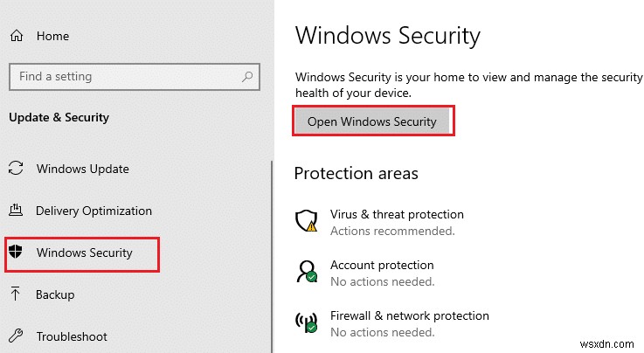Go to the Windows Update section
644x353 pixels.
pyautogui.click(x=82, y=169)
